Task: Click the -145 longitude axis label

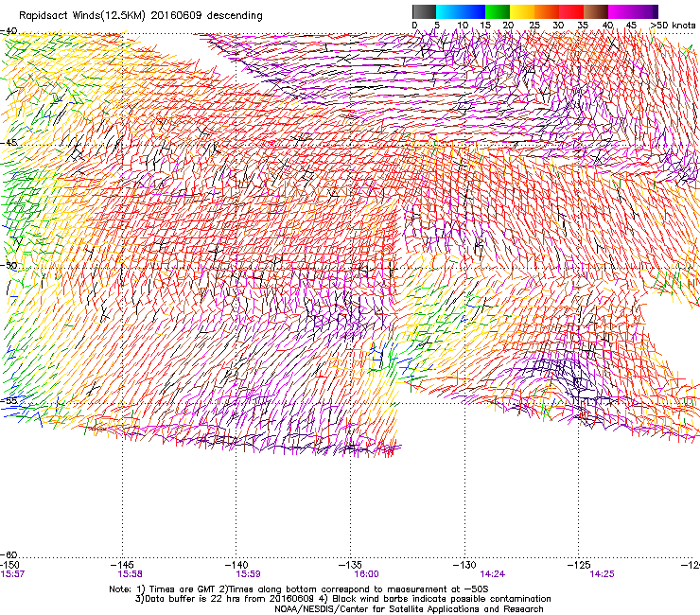Action: (122, 565)
